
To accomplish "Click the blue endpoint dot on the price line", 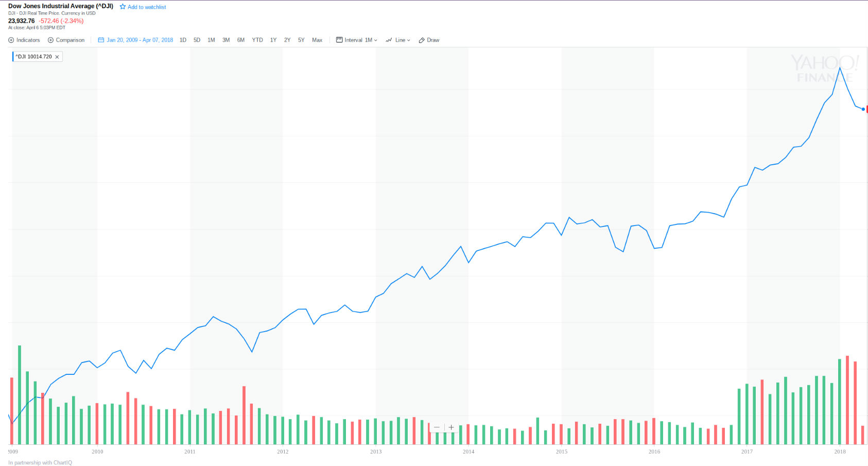I will (863, 109).
